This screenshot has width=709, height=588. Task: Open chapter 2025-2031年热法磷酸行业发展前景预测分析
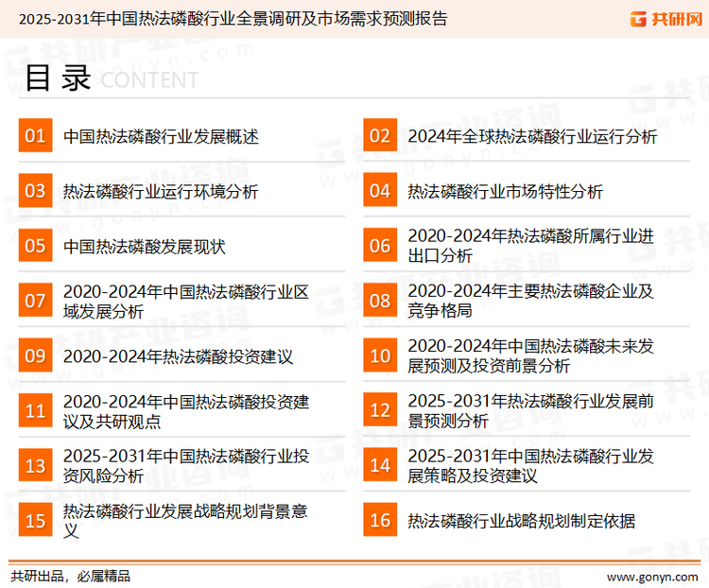click(531, 410)
